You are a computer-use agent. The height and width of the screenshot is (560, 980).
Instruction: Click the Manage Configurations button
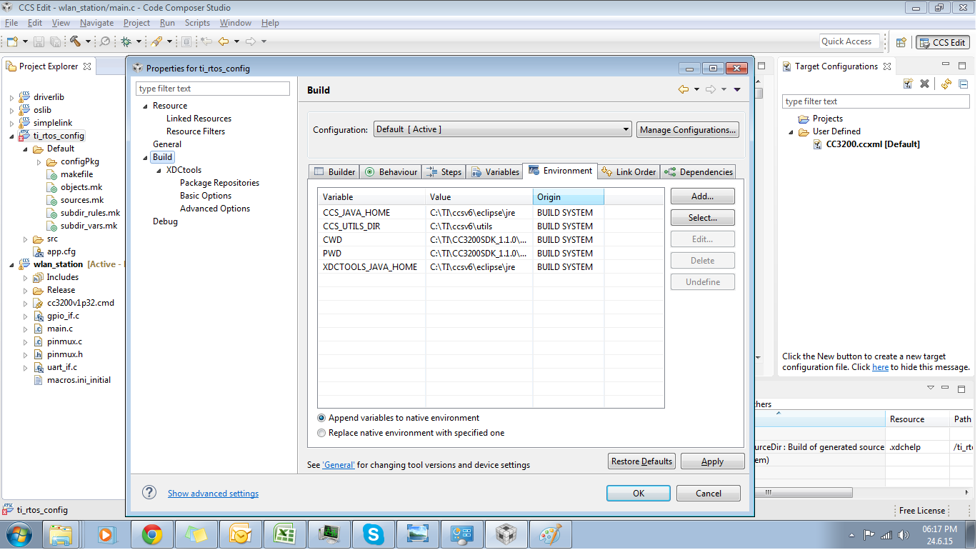(x=687, y=129)
